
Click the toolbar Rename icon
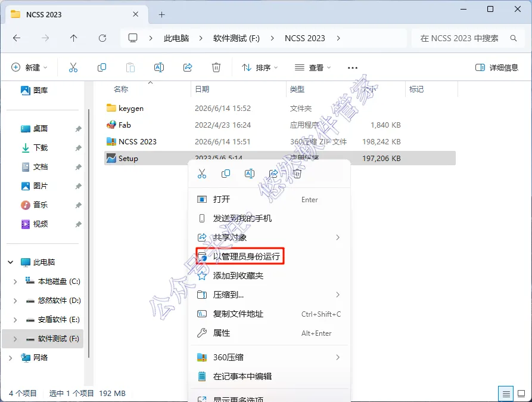[159, 67]
